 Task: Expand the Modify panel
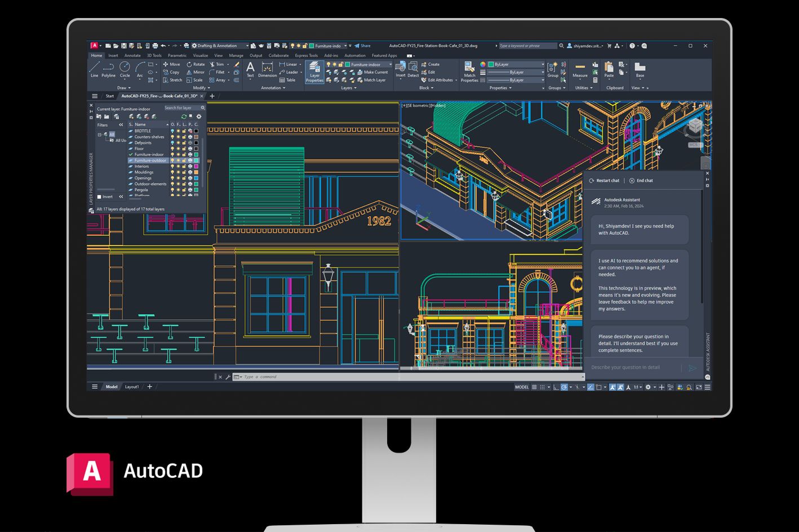(201, 88)
